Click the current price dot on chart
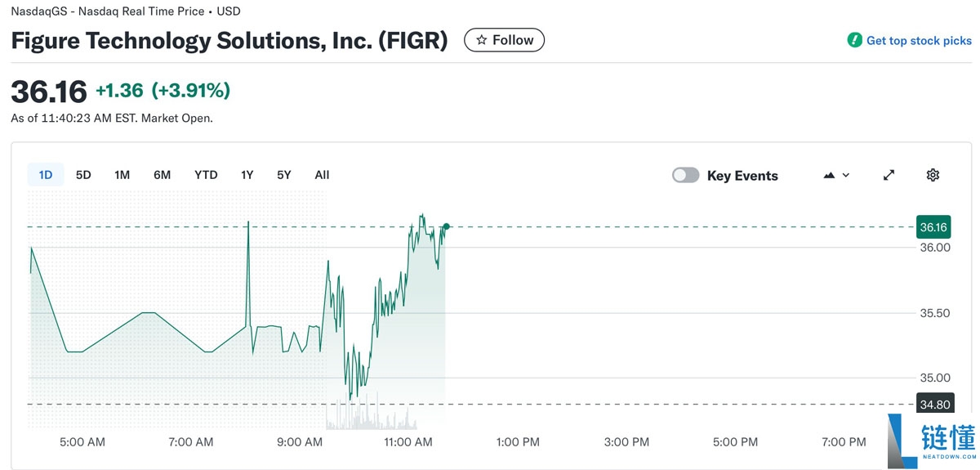The image size is (980, 470). point(447,226)
